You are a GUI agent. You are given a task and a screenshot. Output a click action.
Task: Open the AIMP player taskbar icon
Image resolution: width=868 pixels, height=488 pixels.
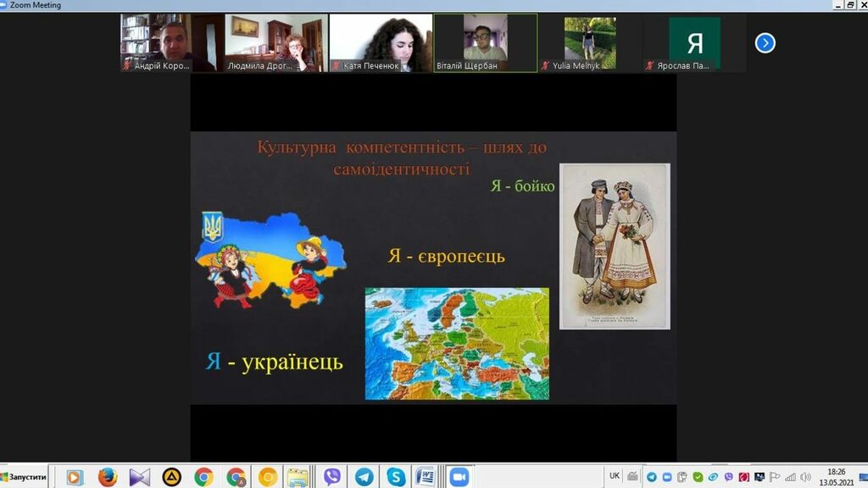(x=171, y=477)
